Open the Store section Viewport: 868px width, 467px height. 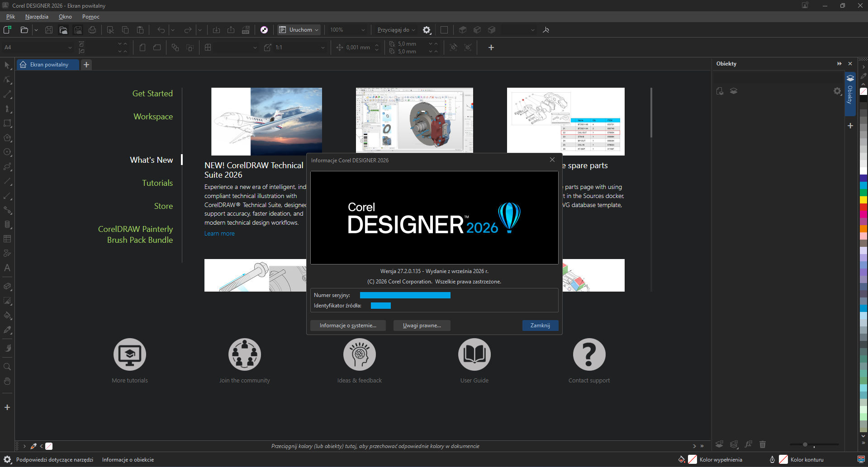(x=163, y=206)
